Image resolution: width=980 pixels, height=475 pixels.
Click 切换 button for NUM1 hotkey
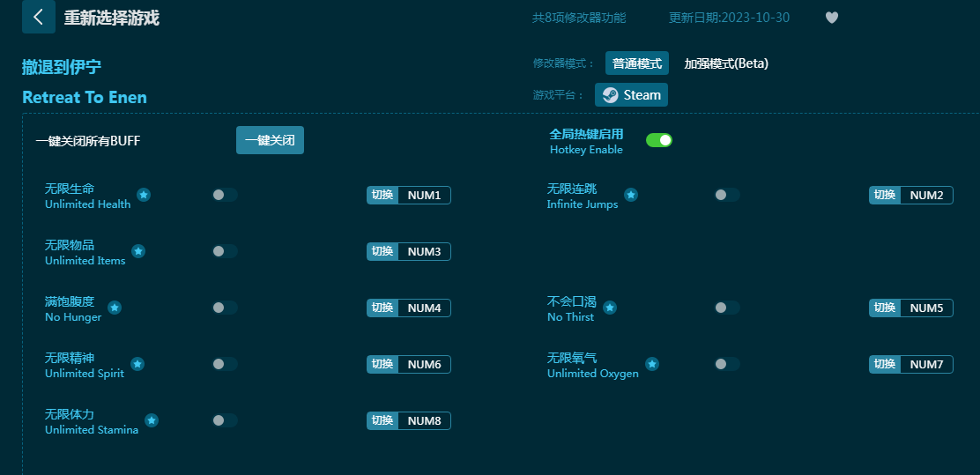coord(382,195)
